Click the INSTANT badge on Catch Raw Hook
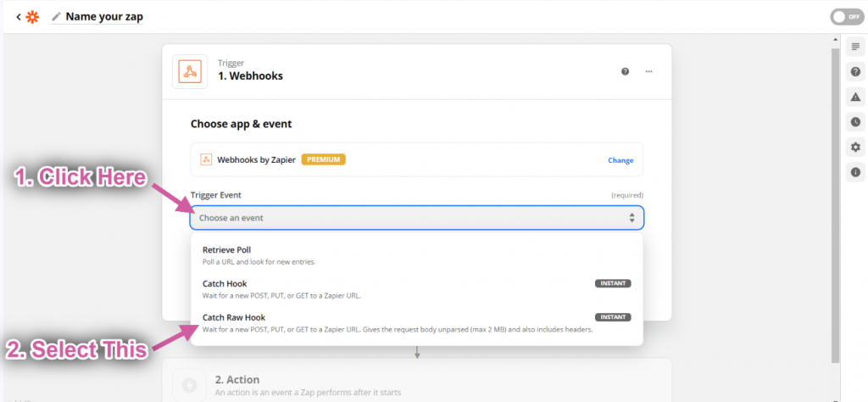 pyautogui.click(x=613, y=317)
